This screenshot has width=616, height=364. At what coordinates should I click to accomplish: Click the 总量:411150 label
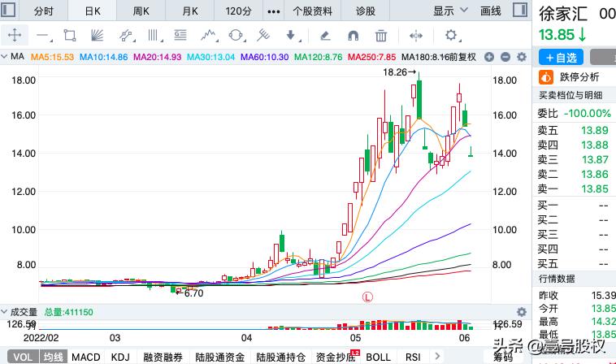point(69,312)
